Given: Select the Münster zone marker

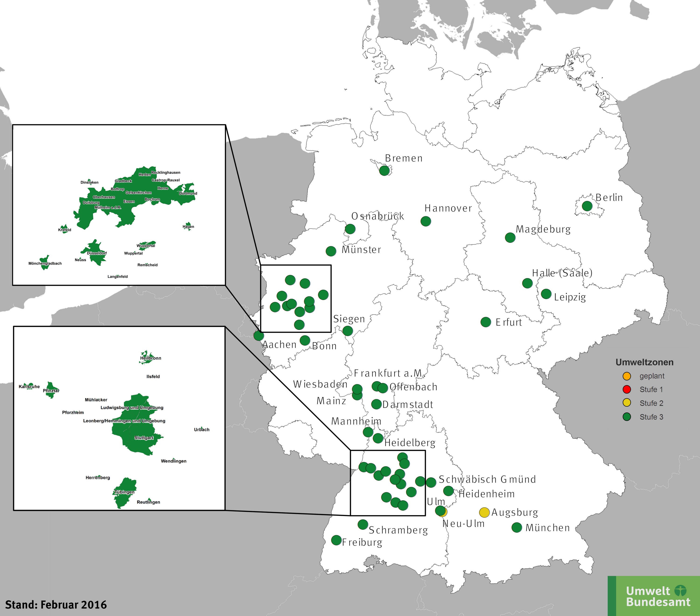Looking at the screenshot, I should (331, 251).
